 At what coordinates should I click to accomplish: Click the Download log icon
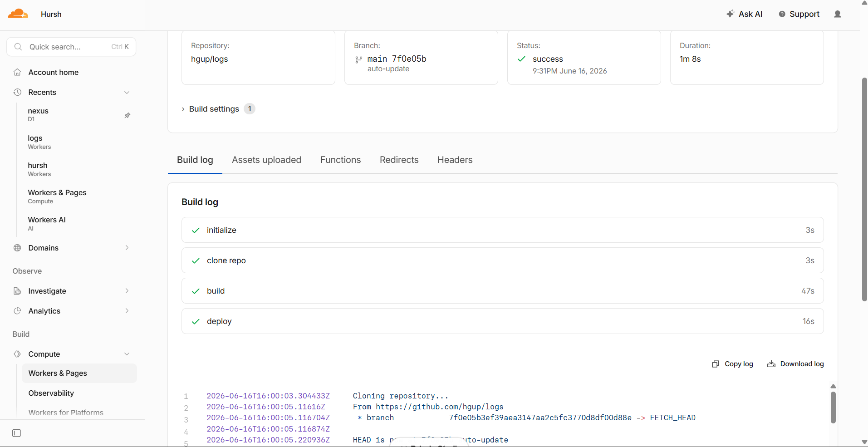[x=771, y=364]
